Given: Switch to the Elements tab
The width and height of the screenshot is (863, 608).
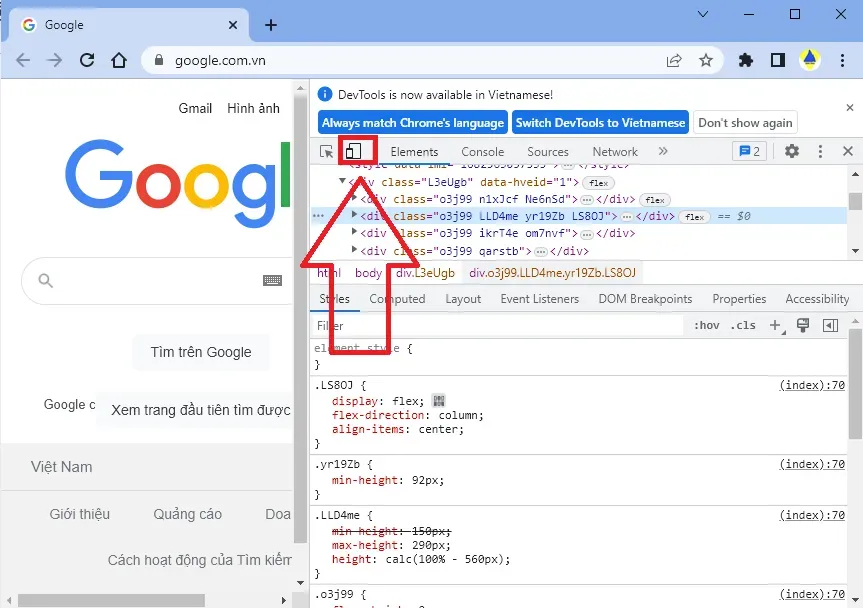Looking at the screenshot, I should pos(414,152).
